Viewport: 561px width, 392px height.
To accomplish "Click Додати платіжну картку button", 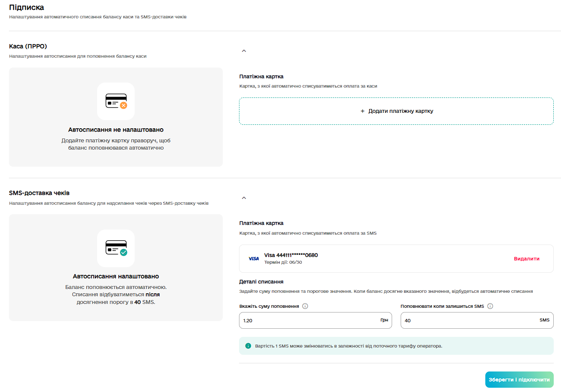I will click(396, 111).
